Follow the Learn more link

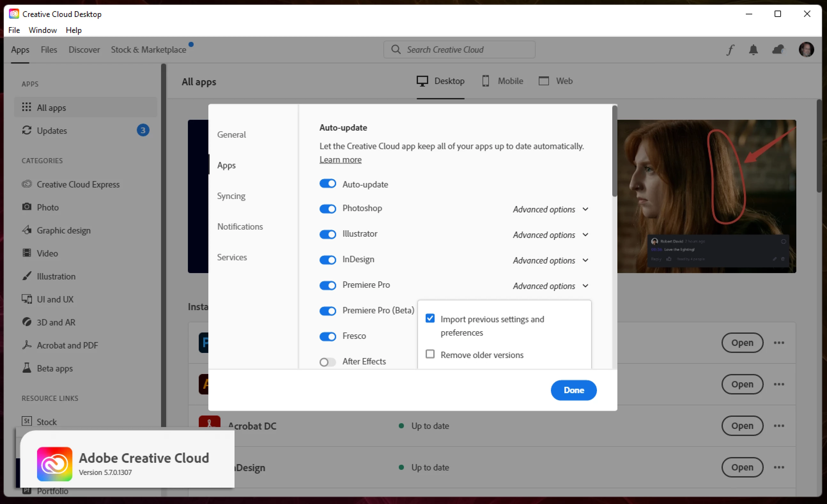coord(340,160)
